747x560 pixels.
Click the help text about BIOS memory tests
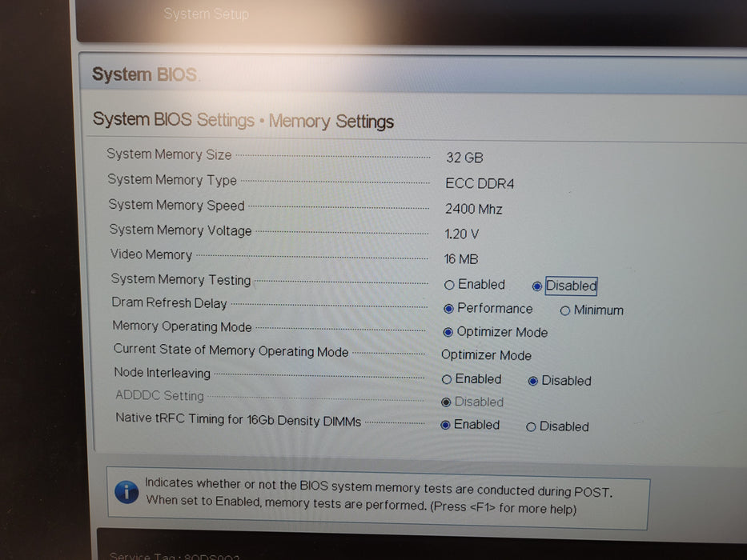pos(379,496)
